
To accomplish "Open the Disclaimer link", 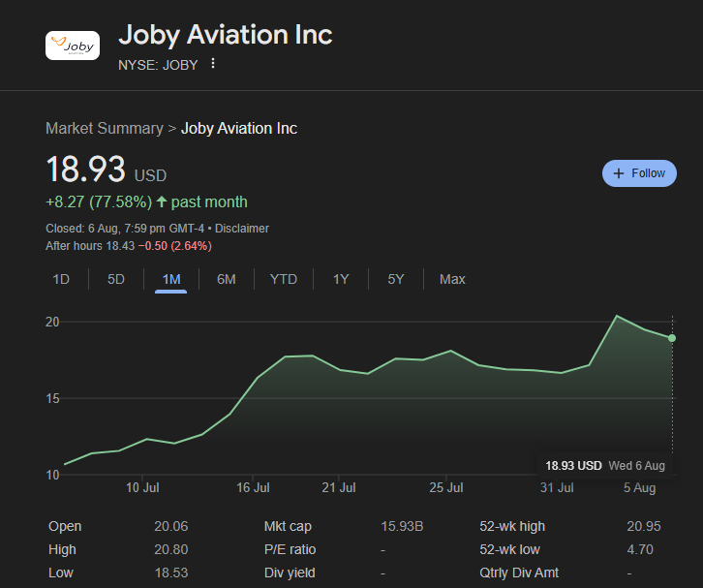I will [x=242, y=229].
